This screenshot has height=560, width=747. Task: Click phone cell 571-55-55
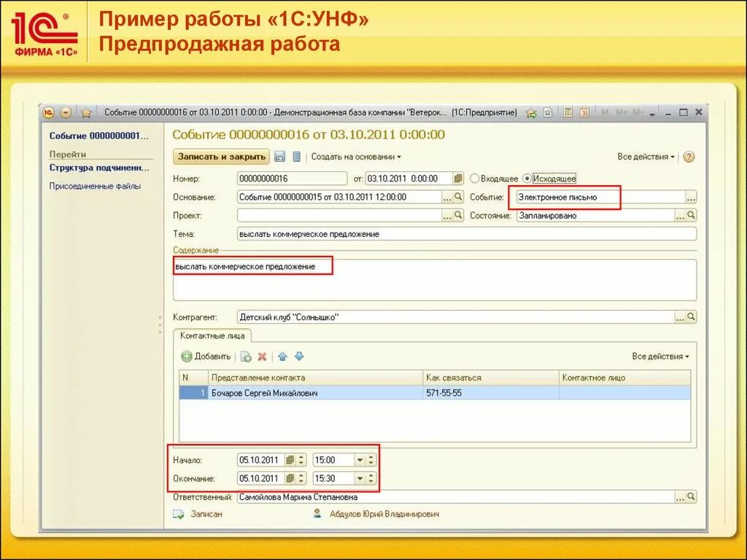click(x=490, y=393)
